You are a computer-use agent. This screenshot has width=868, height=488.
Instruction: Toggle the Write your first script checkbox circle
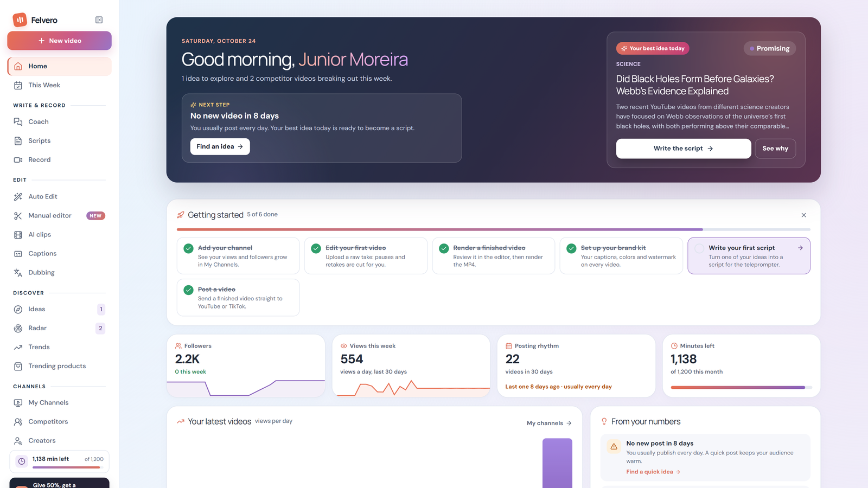pos(699,248)
